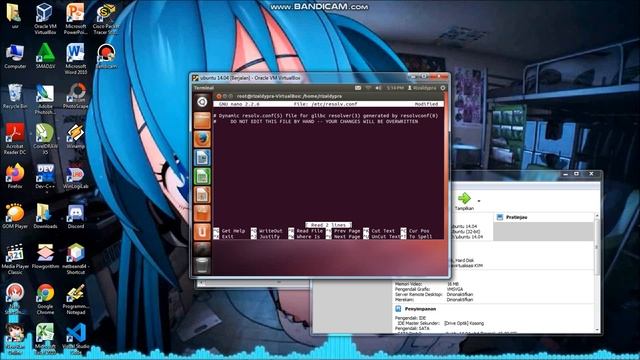Open the clock showing time in the Ubuntu panel
Screen dimensions: 640x360
point(395,88)
